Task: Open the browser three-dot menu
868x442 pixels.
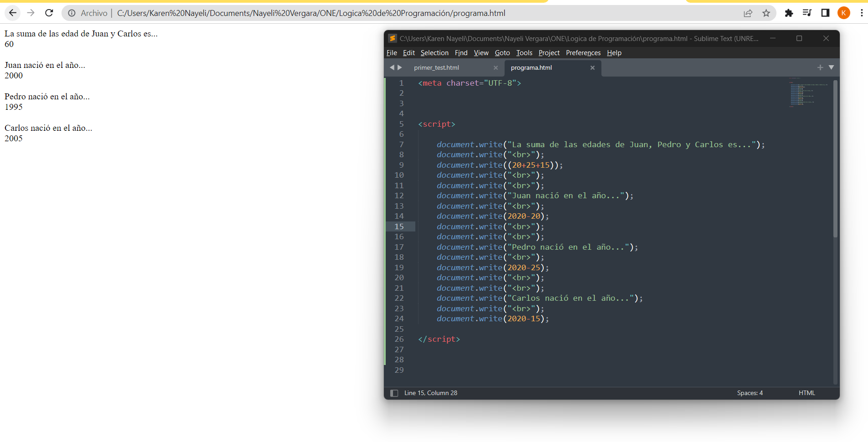Action: pyautogui.click(x=862, y=13)
